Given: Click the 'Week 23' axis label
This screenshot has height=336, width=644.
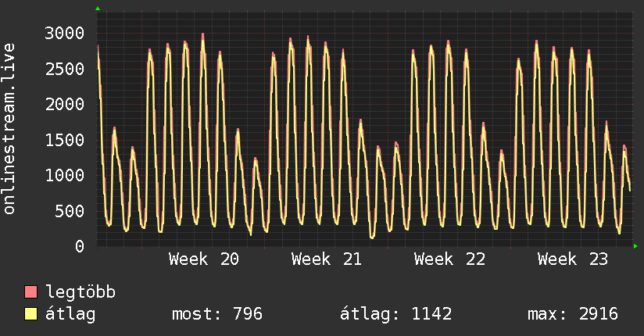Looking at the screenshot, I should [x=573, y=259].
